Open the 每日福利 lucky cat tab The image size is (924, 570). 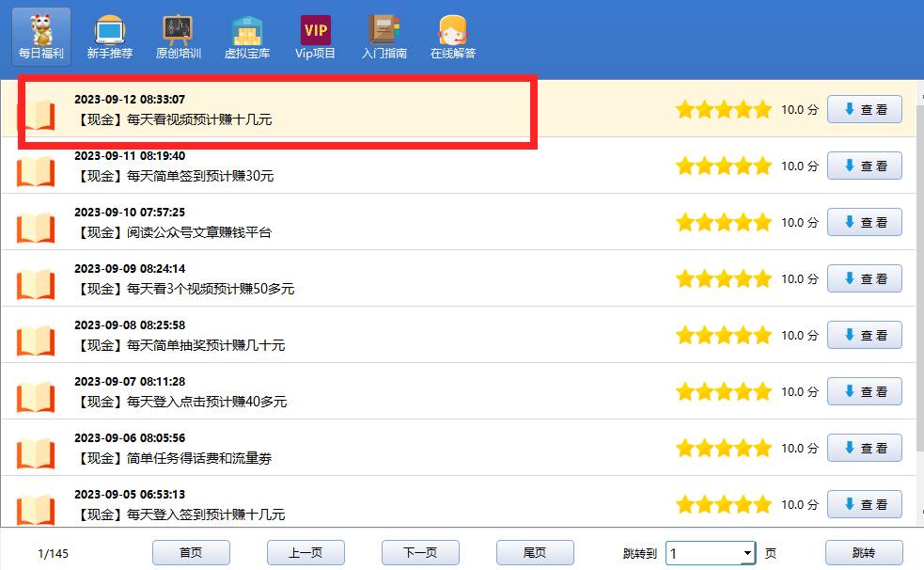pos(41,37)
